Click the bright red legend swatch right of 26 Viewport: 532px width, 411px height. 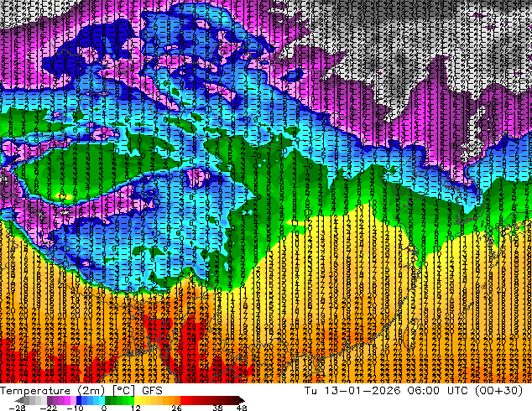point(183,400)
